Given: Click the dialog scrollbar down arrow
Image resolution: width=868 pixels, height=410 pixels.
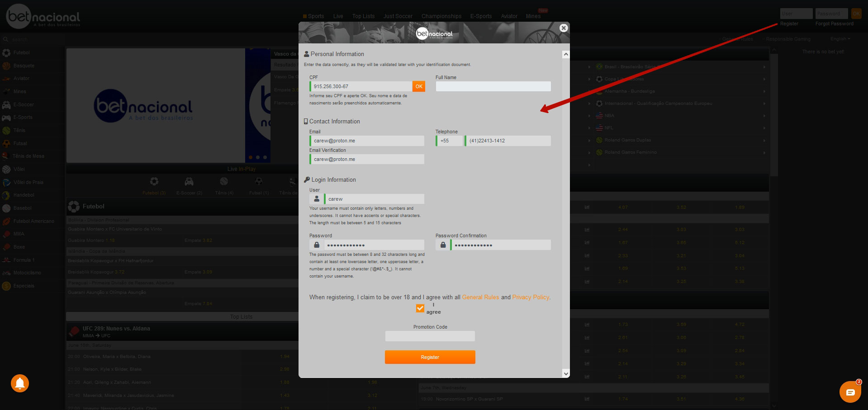Looking at the screenshot, I should click(x=566, y=373).
